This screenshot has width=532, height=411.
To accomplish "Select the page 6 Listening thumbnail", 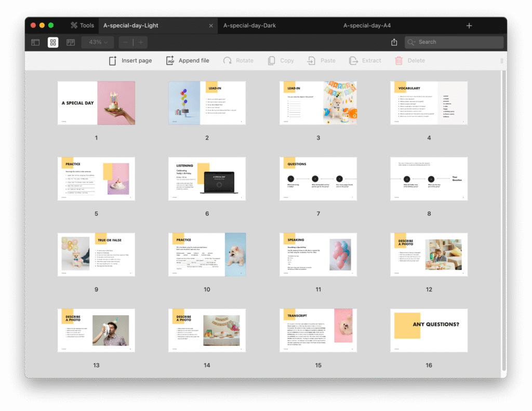I will 207,179.
